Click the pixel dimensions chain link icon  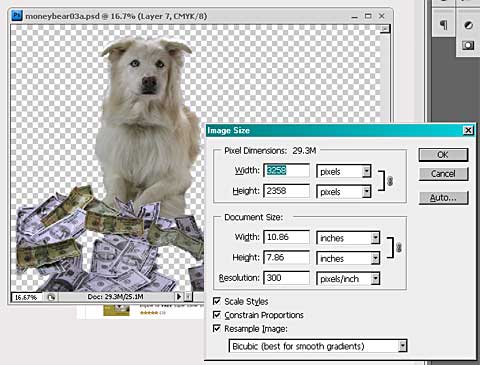click(x=390, y=181)
